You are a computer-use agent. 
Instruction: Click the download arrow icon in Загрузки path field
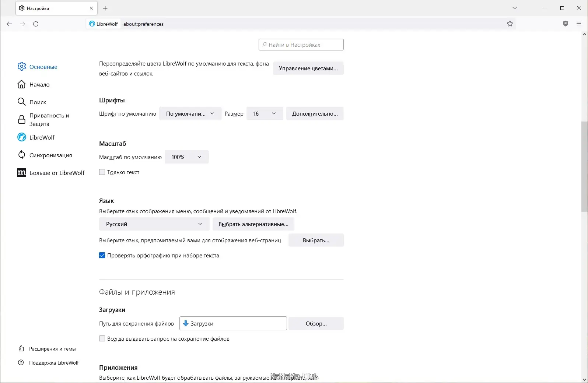coord(186,323)
